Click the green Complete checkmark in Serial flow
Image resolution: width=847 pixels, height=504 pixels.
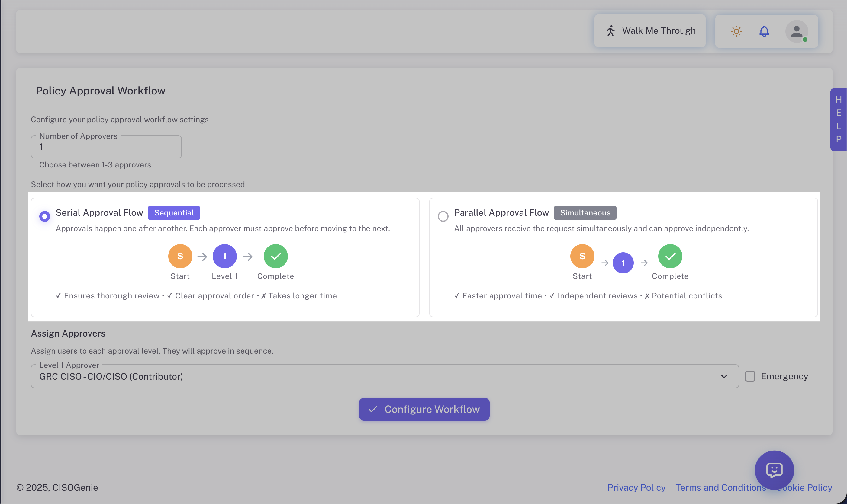[276, 256]
